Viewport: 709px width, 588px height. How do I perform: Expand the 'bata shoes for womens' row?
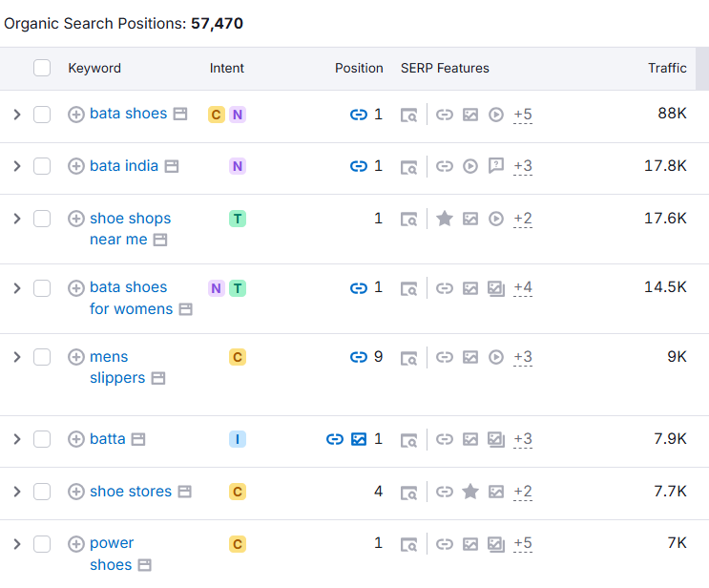click(17, 288)
